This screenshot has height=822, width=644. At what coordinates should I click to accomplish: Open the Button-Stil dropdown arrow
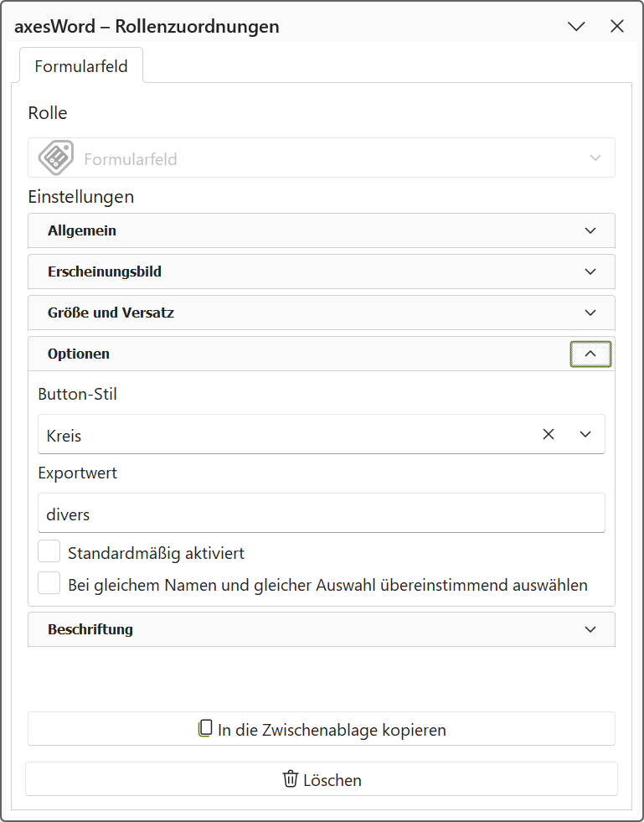click(x=585, y=434)
